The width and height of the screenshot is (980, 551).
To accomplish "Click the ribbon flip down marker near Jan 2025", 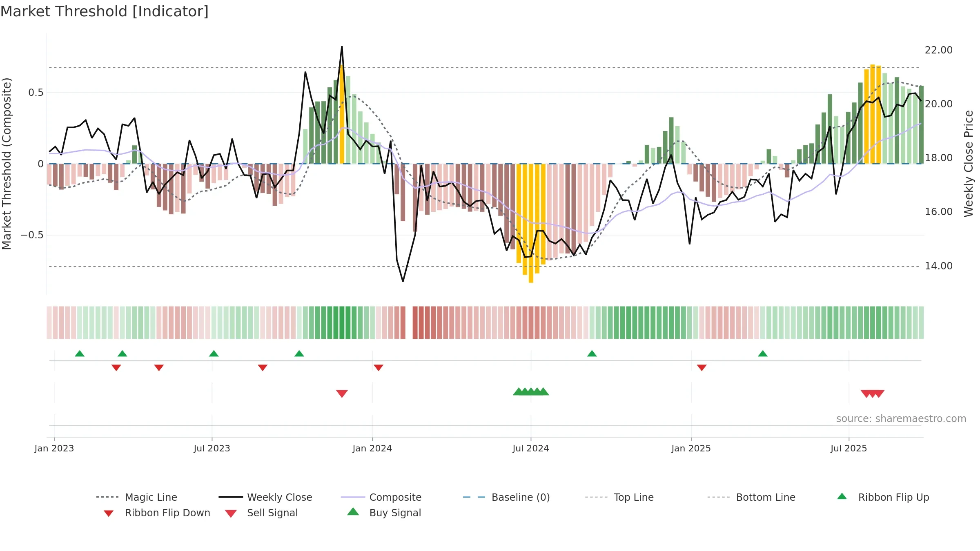I will [702, 367].
